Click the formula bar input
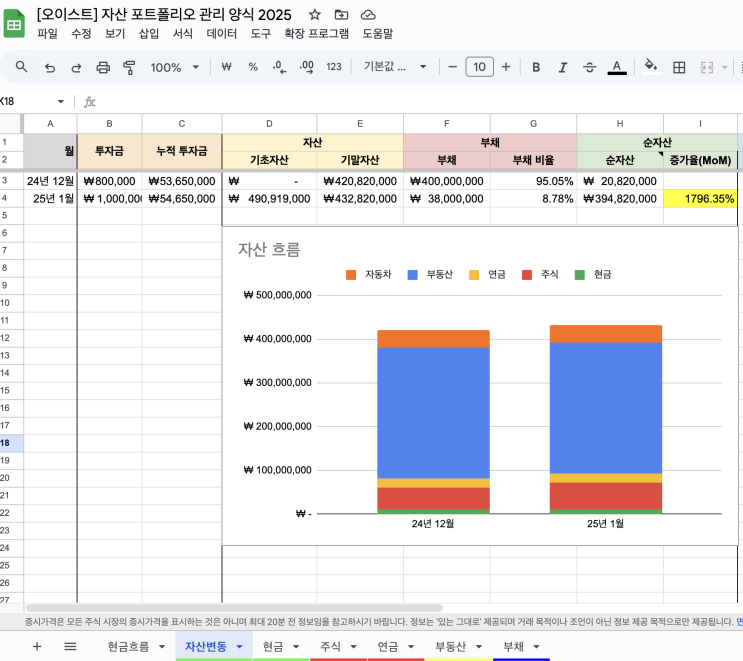The image size is (743, 661). coord(417,101)
